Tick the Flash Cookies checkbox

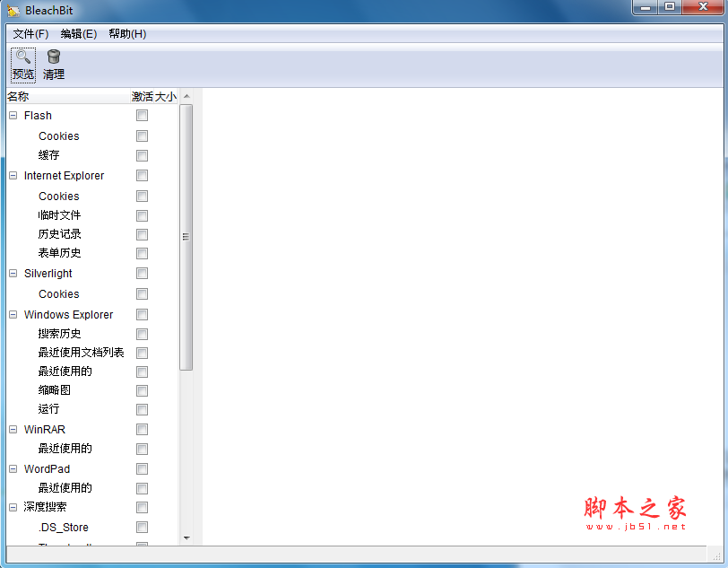(x=142, y=135)
